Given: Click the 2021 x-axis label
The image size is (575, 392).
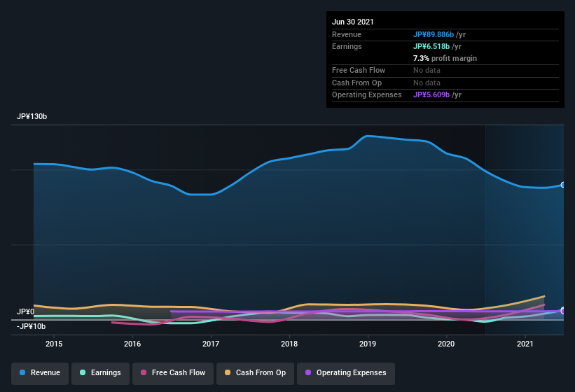Looking at the screenshot, I should (x=525, y=344).
